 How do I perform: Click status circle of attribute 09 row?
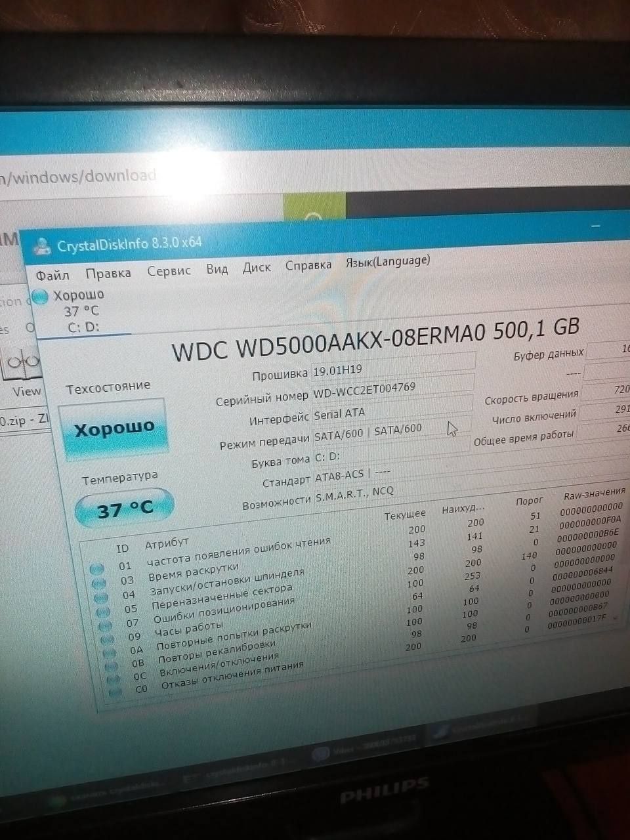pos(109,640)
